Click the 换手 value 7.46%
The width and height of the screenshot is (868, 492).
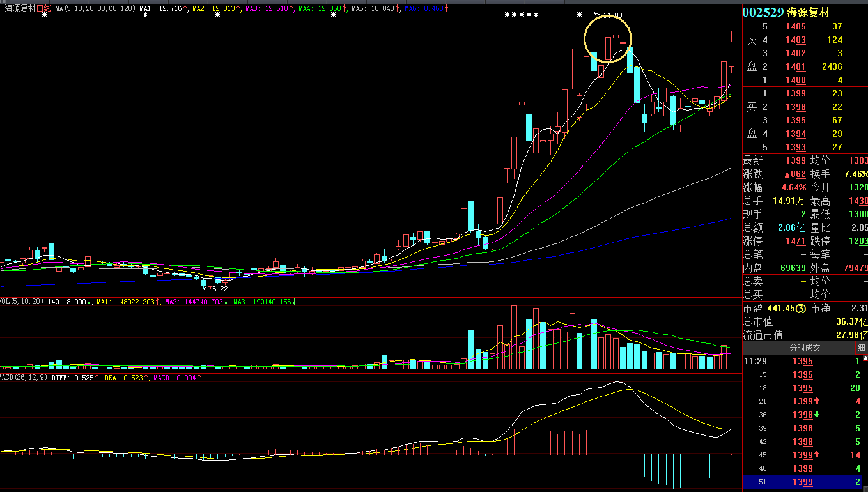click(856, 174)
